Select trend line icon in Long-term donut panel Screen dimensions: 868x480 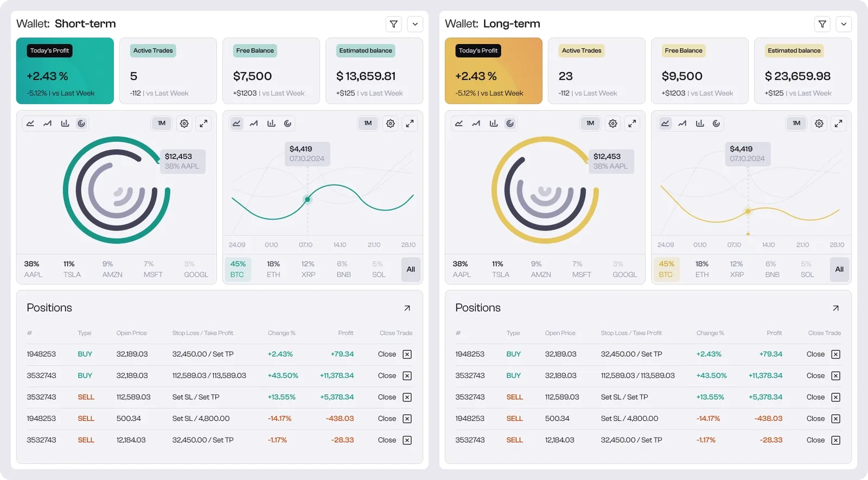476,124
